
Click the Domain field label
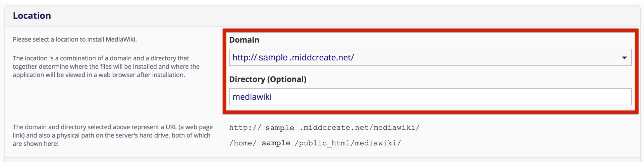[244, 40]
